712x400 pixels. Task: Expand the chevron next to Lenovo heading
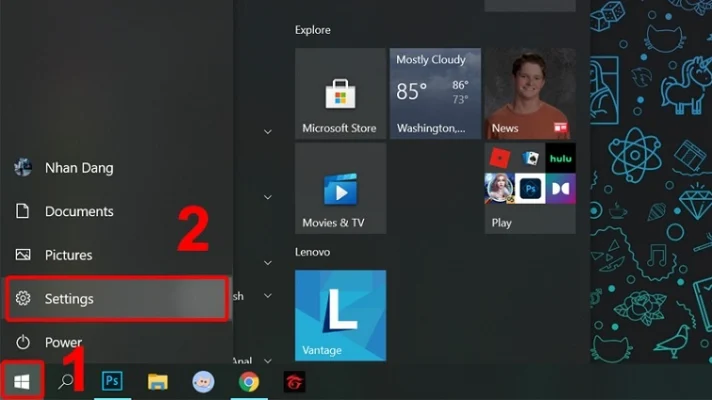pos(267,262)
